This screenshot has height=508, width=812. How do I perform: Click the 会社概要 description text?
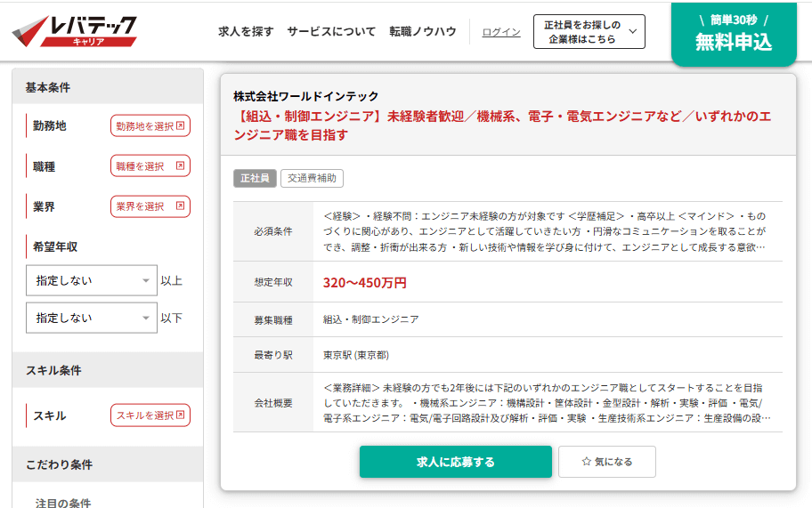click(547, 403)
